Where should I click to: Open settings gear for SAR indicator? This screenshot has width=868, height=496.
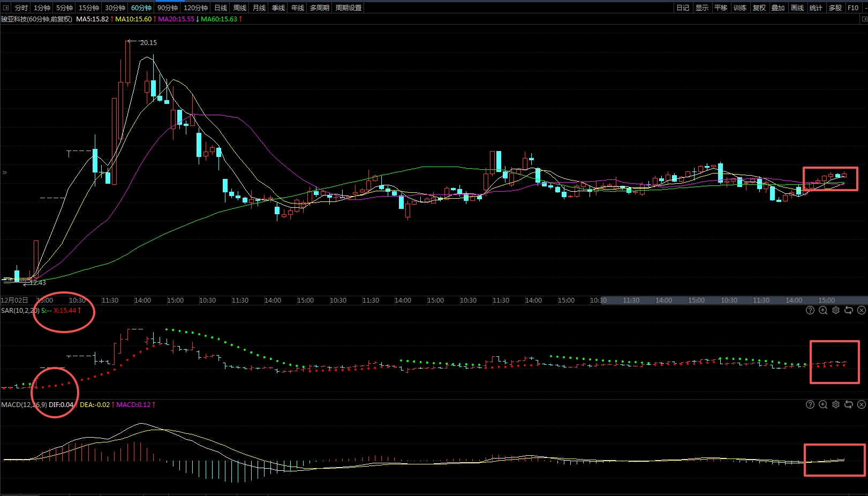pos(836,310)
